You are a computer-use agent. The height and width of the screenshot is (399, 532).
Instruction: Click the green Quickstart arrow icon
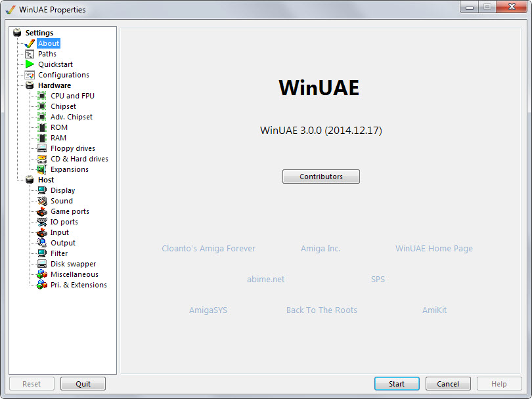coord(30,64)
